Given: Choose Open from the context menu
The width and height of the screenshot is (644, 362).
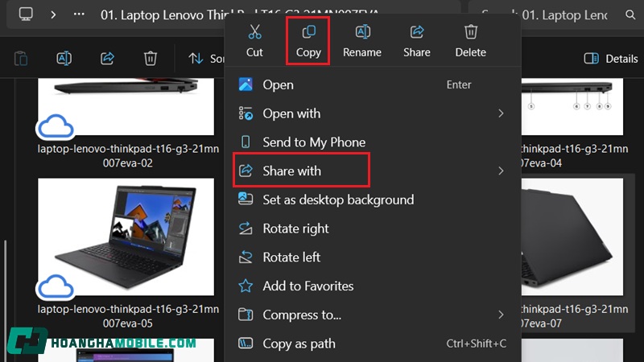Looking at the screenshot, I should pos(373,84).
